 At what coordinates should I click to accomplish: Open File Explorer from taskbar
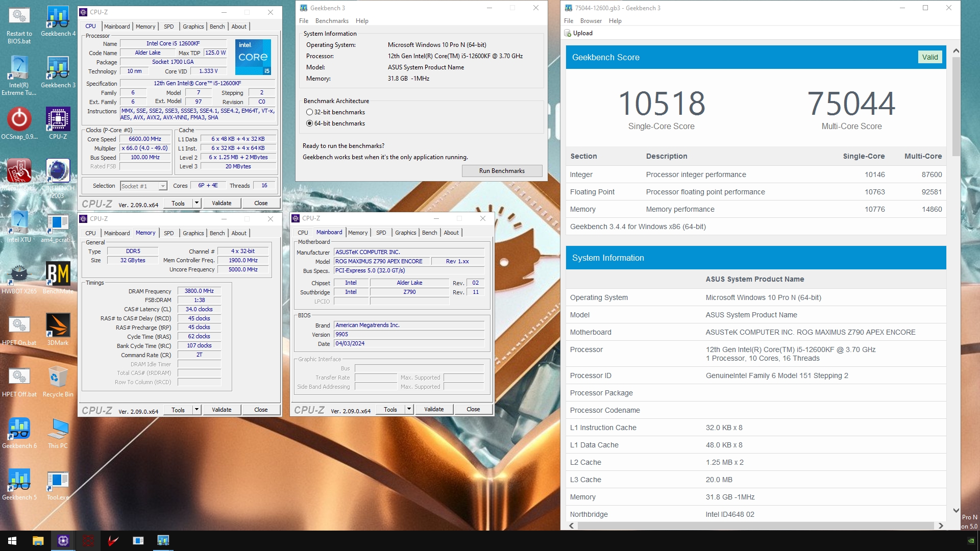coord(38,541)
